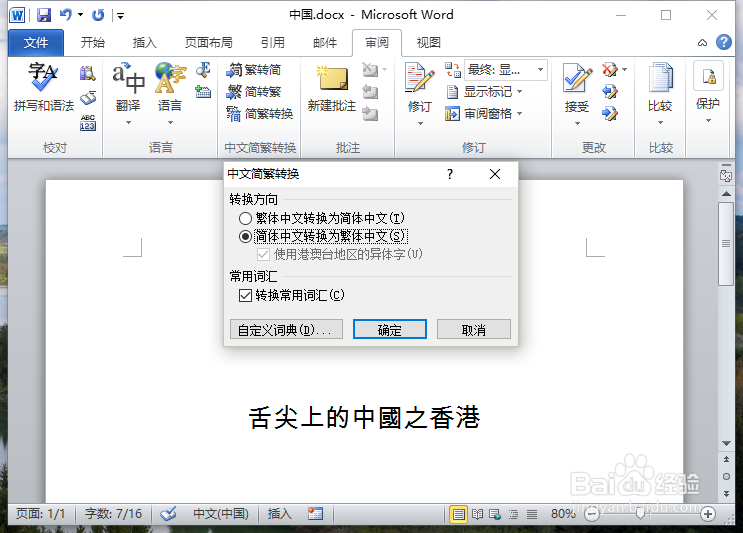Click 繁转简 convert to simplified
This screenshot has width=743, height=533.
pos(254,70)
